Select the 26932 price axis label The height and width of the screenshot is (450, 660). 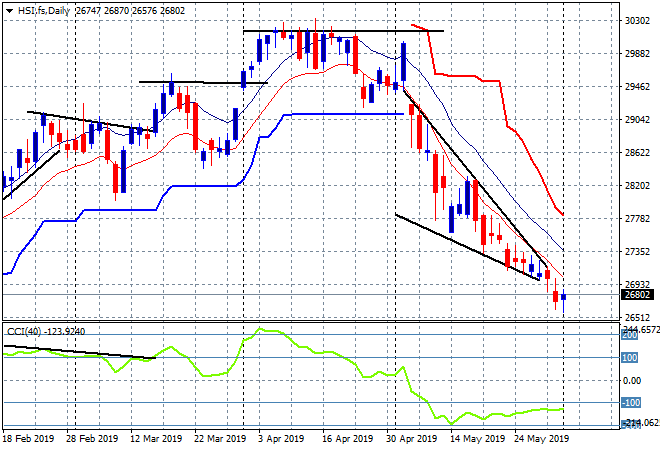pyautogui.click(x=637, y=285)
